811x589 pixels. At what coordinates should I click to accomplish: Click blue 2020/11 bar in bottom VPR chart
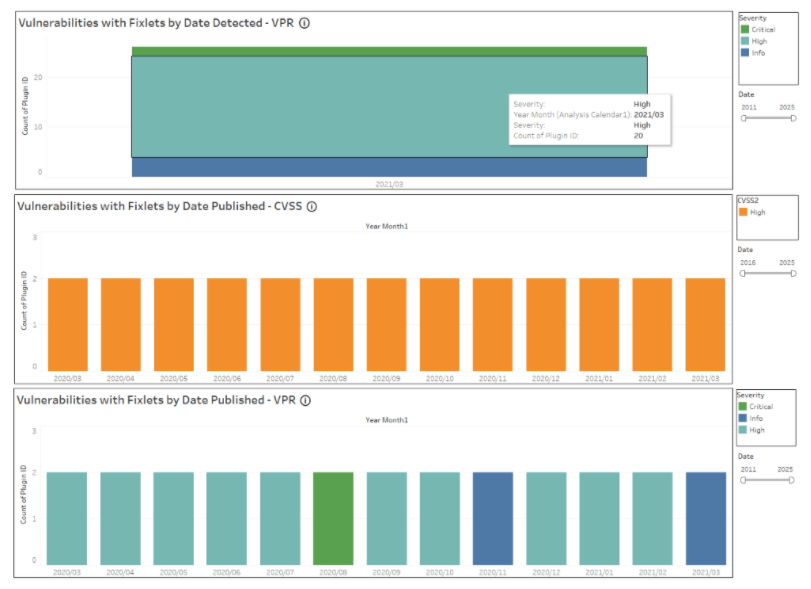(492, 518)
